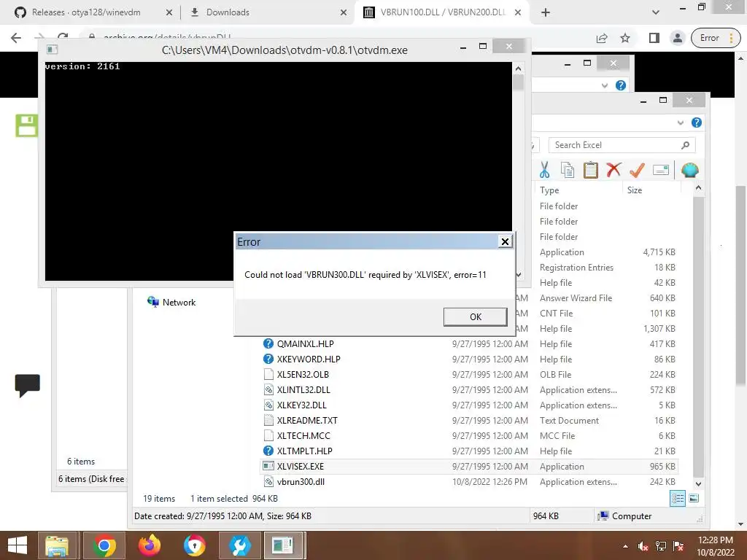Switch to Large icons view icon
Viewport: 747px width, 560px height.
click(x=694, y=499)
